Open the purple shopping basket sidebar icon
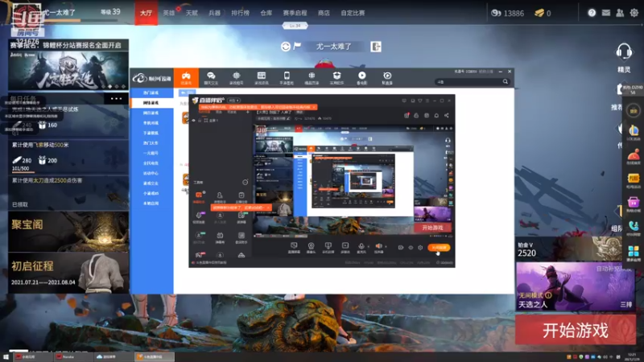644x362 pixels. pyautogui.click(x=634, y=202)
